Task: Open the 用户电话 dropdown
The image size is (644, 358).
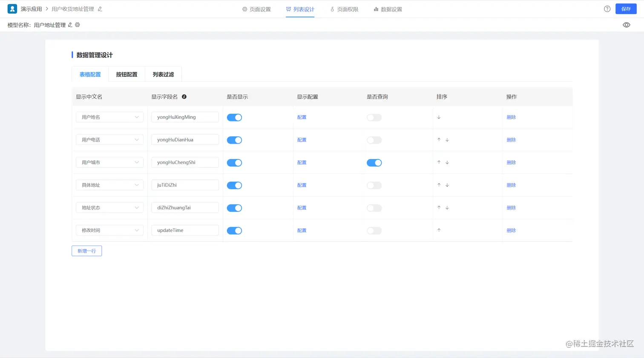Action: point(109,140)
